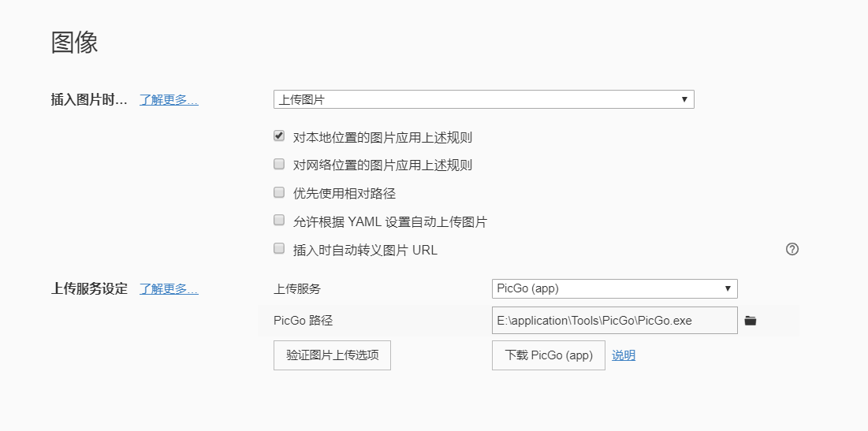Click the folder icon to browse PicGo path

[751, 321]
